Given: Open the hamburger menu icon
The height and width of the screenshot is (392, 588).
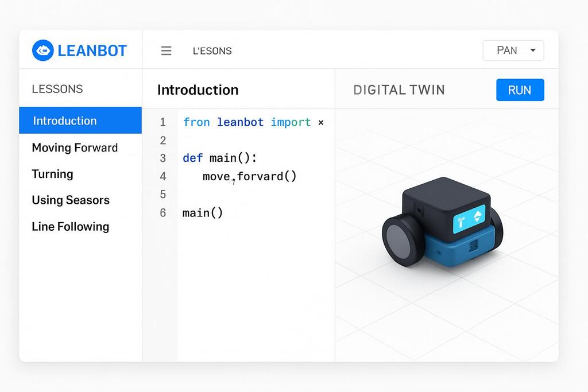Looking at the screenshot, I should point(166,51).
